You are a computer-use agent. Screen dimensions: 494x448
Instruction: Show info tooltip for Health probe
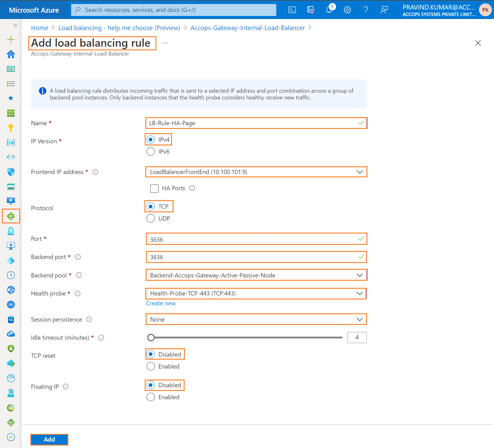78,294
